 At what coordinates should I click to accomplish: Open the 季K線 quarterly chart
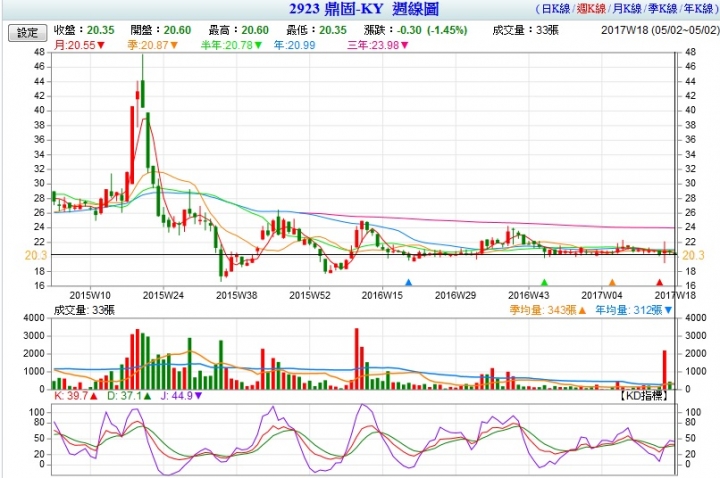coord(662,9)
